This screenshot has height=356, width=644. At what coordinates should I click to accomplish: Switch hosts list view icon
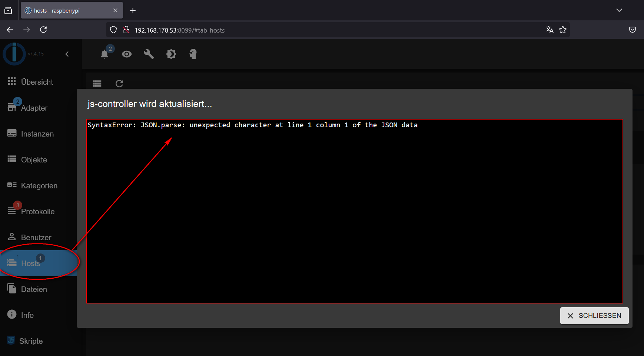[x=97, y=84]
